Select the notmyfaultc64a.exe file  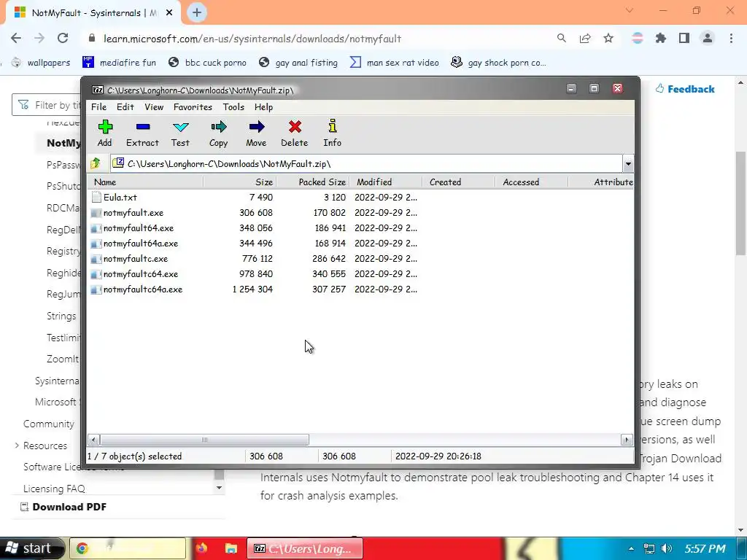(x=143, y=289)
